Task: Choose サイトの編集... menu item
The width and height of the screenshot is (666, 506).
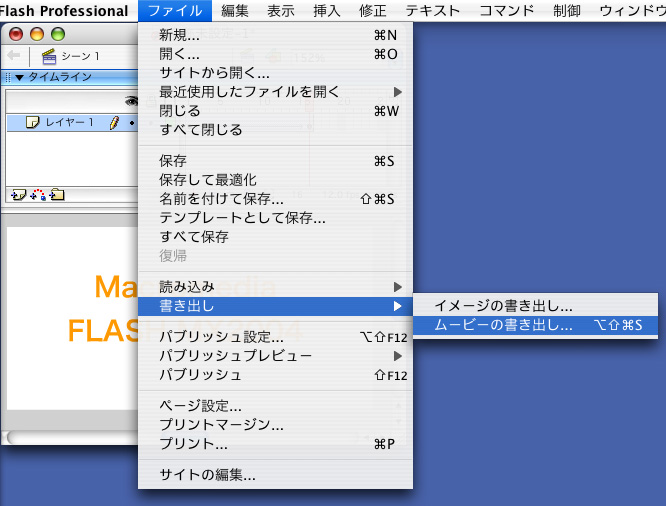Action: 275,475
